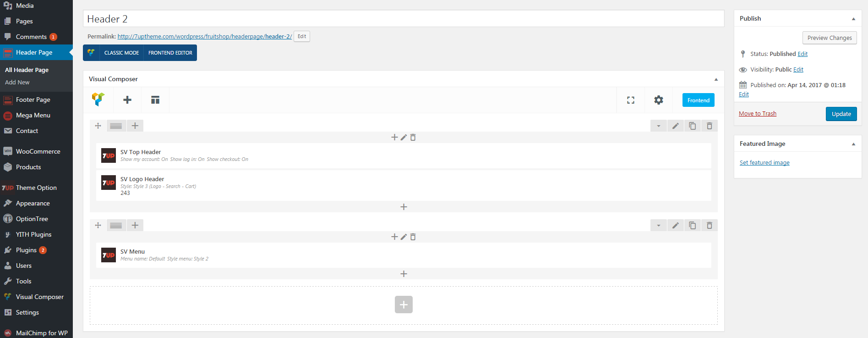Click the first row's drag-move cross icon
Image resolution: width=868 pixels, height=338 pixels.
[x=98, y=126]
